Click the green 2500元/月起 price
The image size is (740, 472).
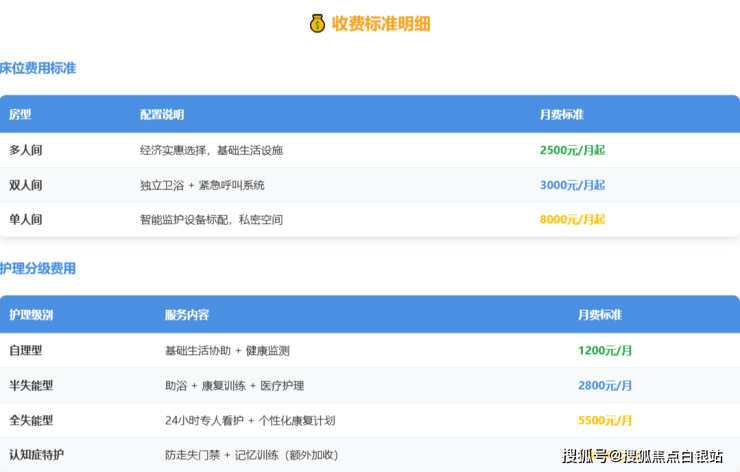[x=572, y=150]
